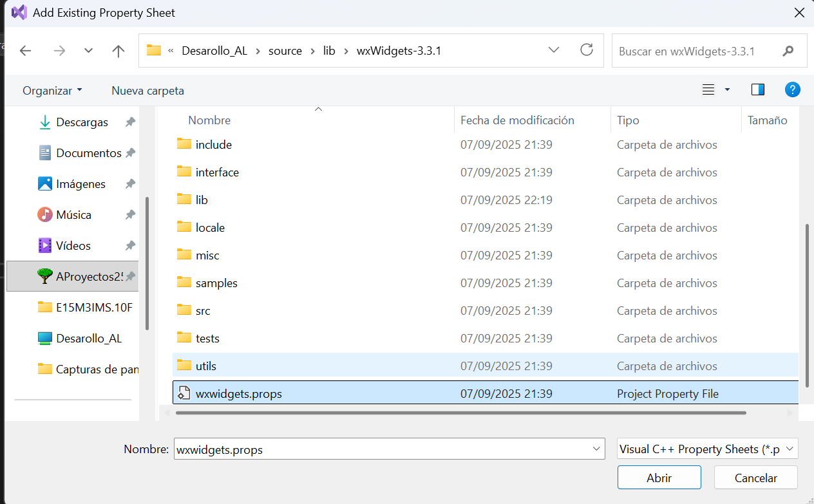
Task: Open Descargas in the sidebar
Action: pyautogui.click(x=82, y=122)
